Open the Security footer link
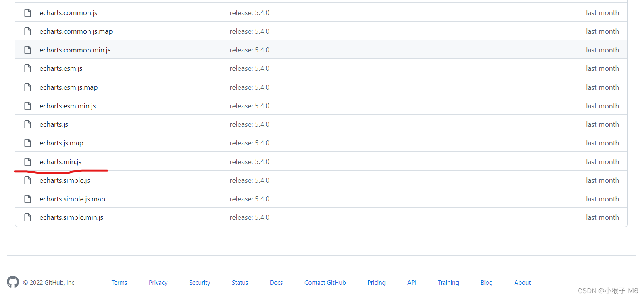The width and height of the screenshot is (644, 298). 200,283
